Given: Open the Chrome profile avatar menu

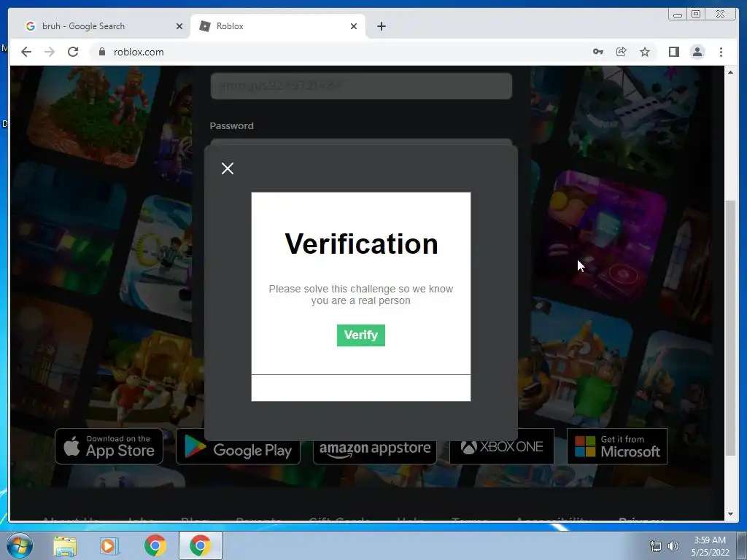Looking at the screenshot, I should point(697,52).
